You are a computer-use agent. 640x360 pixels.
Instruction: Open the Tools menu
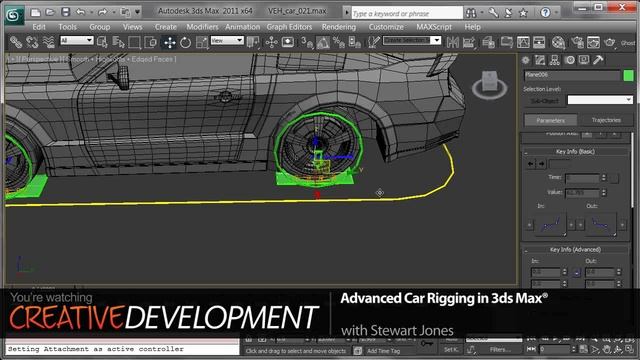(67, 27)
